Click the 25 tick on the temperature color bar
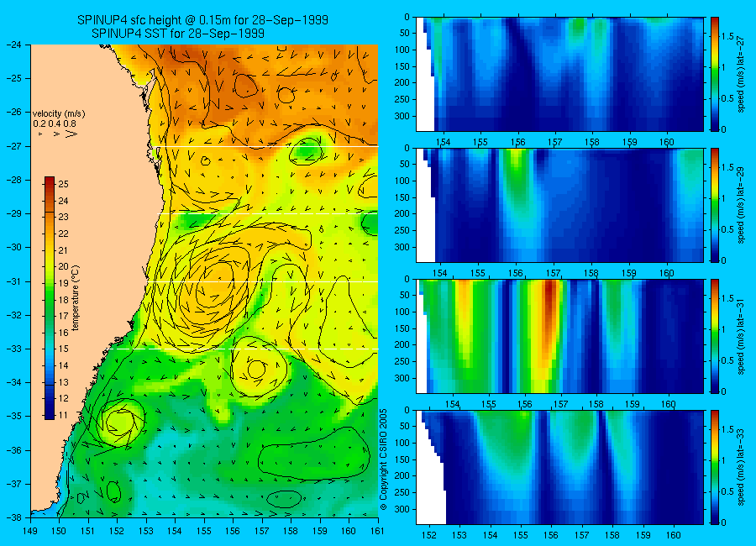Image resolution: width=756 pixels, height=546 pixels. coord(63,184)
